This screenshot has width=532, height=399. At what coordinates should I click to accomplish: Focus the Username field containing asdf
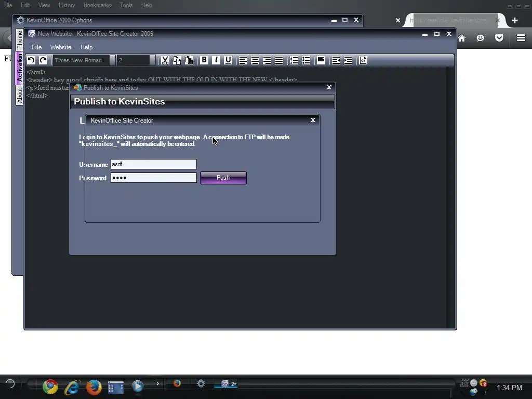154,164
